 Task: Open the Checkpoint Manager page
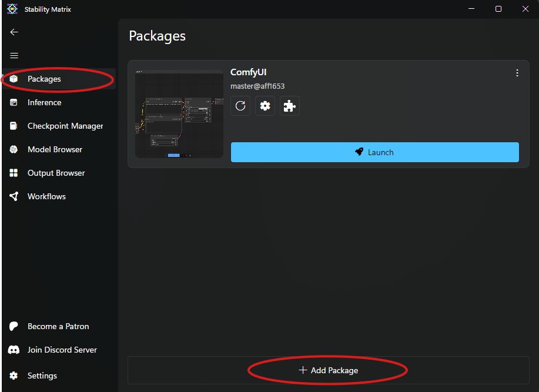point(59,126)
